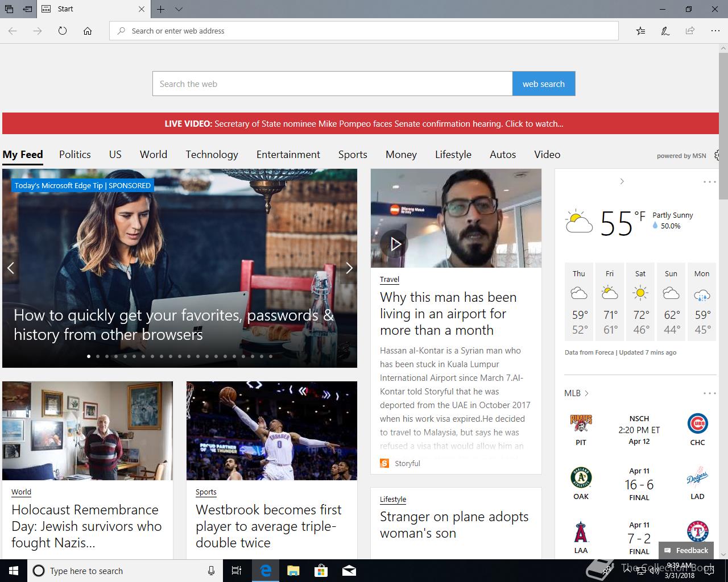Open Microsoft Store from taskbar

click(x=321, y=571)
